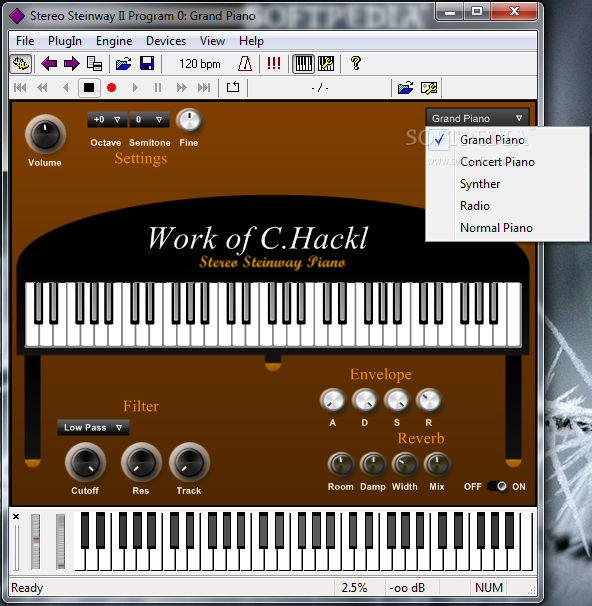Click the red panic exclamation marks icon
592x606 pixels.
274,64
